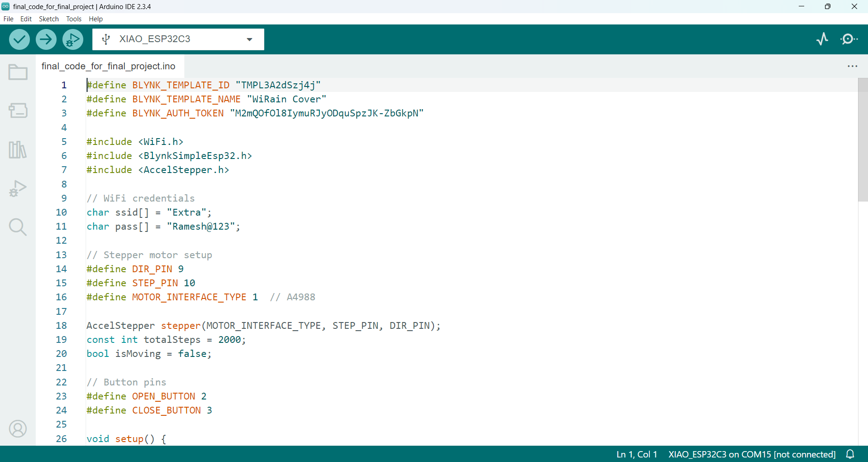Click the #include <BlynkSimpleEsp32.h> line

169,156
